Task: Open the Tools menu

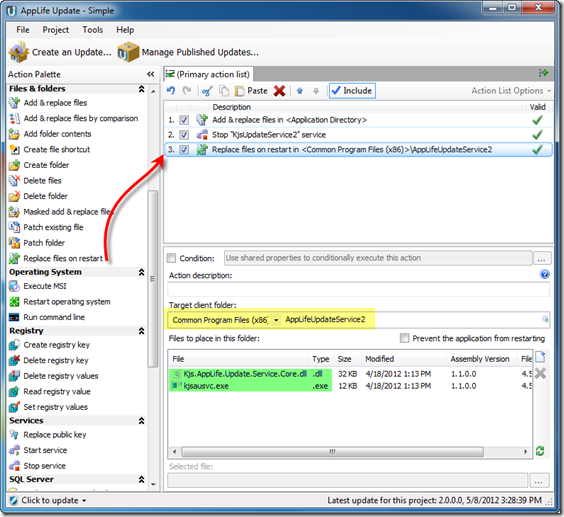Action: click(92, 30)
